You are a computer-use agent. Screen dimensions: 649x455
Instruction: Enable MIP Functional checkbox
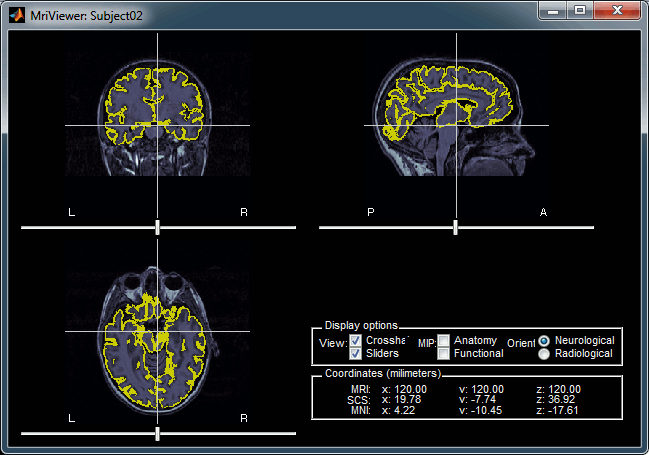(443, 354)
